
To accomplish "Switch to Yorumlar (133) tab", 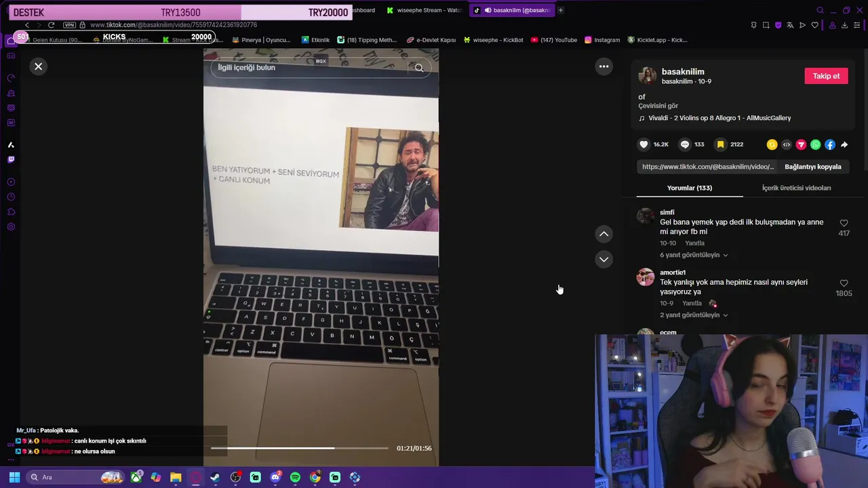I will click(x=690, y=188).
